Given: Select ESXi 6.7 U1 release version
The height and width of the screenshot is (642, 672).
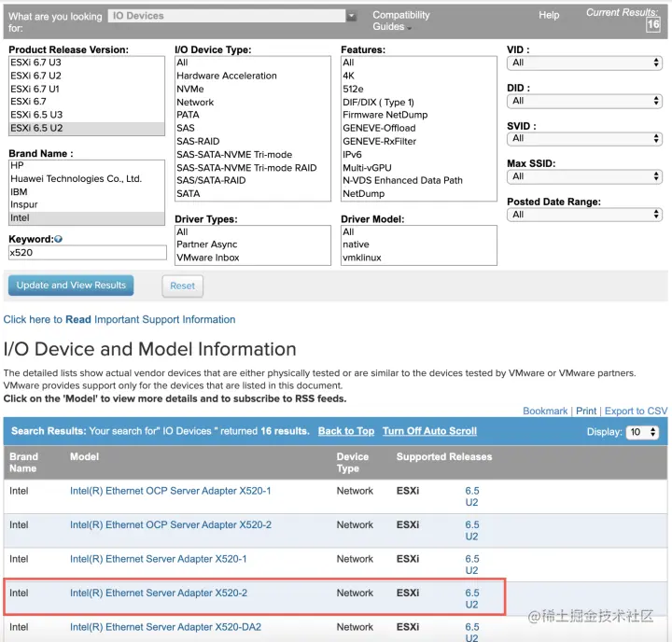Looking at the screenshot, I should click(x=86, y=90).
